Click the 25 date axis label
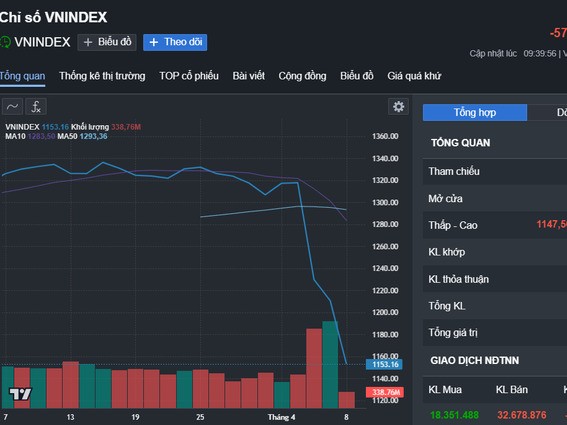Screen dimensions: 567x425 [x=200, y=417]
